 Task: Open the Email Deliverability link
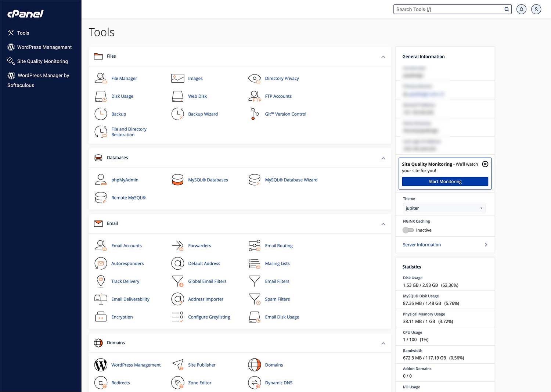click(x=130, y=299)
